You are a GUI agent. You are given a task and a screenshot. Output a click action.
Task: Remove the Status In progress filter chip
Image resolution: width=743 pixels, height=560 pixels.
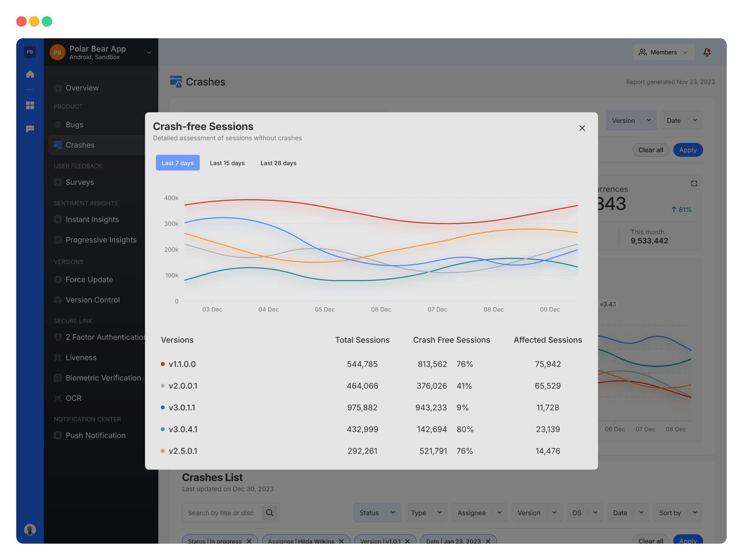click(x=249, y=541)
